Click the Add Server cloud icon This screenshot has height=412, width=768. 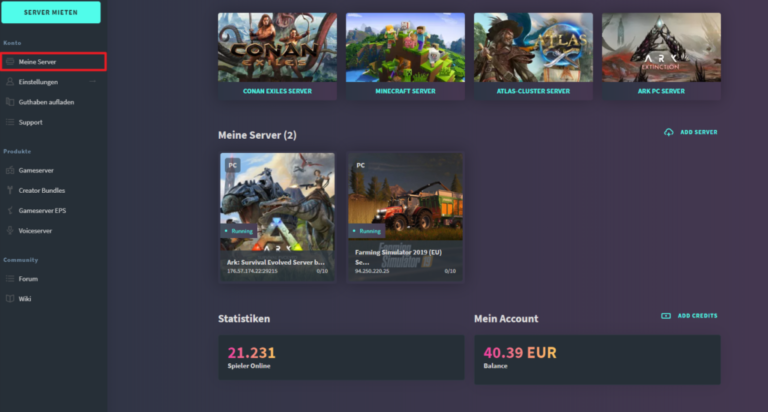669,132
